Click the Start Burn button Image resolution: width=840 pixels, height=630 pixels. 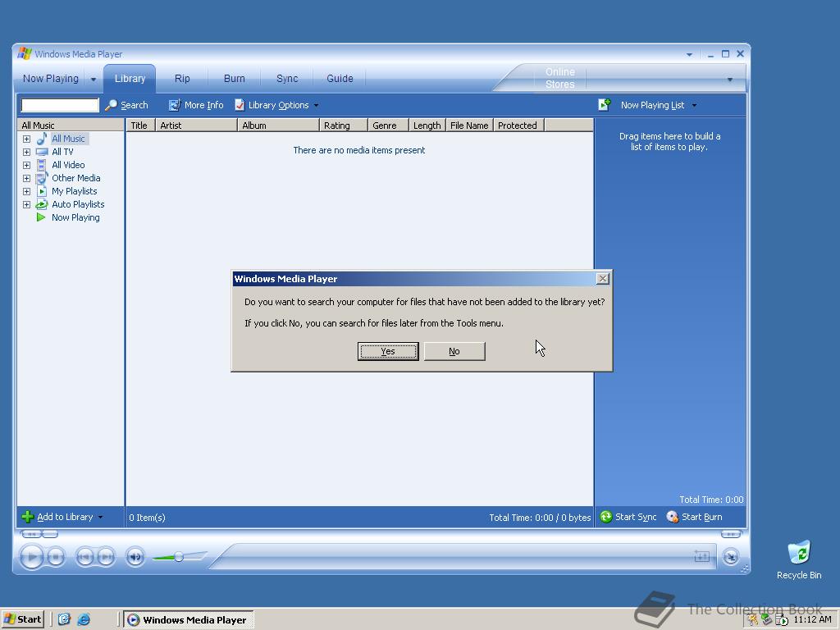coord(694,517)
